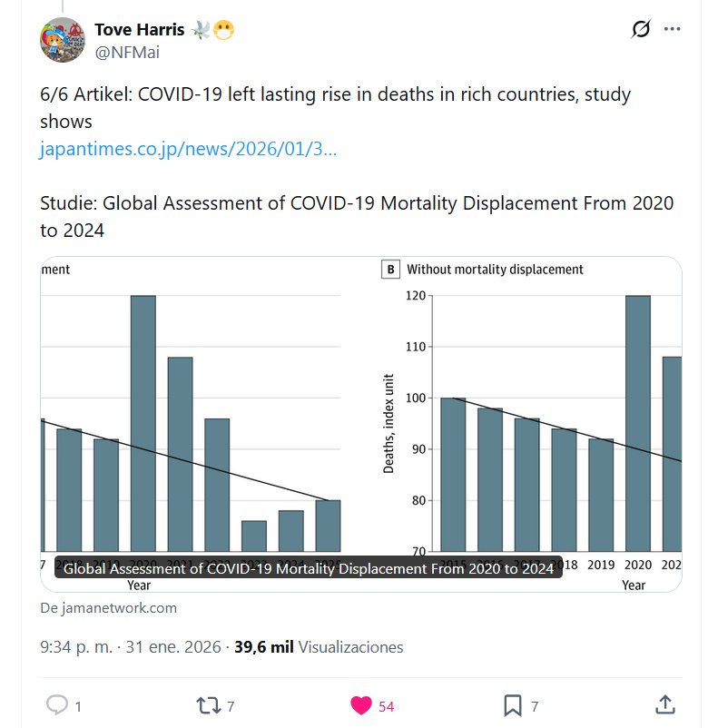This screenshot has height=728, width=708.
Task: Click the repost arrows icon
Action: (208, 705)
